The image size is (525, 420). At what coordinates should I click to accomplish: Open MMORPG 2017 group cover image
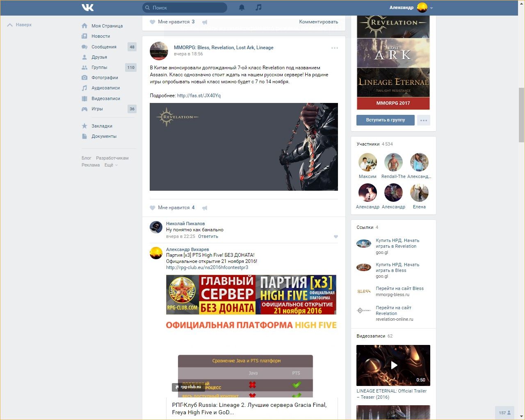393,63
